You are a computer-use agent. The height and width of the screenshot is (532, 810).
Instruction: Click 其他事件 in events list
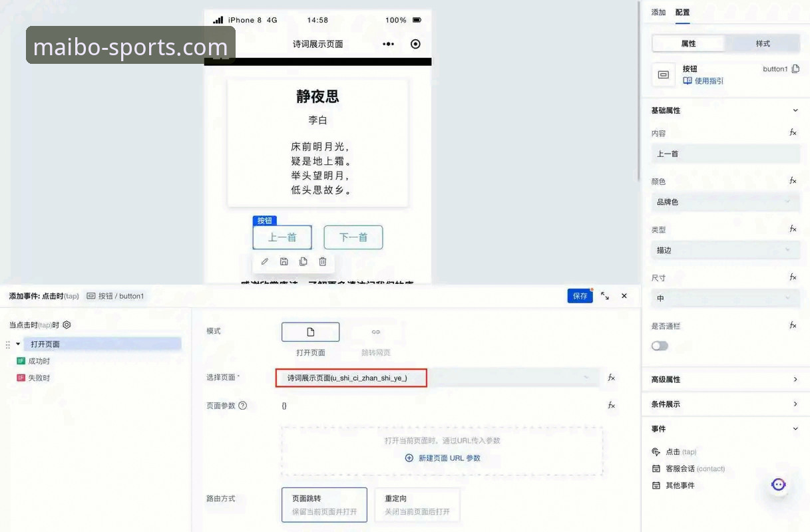680,485
